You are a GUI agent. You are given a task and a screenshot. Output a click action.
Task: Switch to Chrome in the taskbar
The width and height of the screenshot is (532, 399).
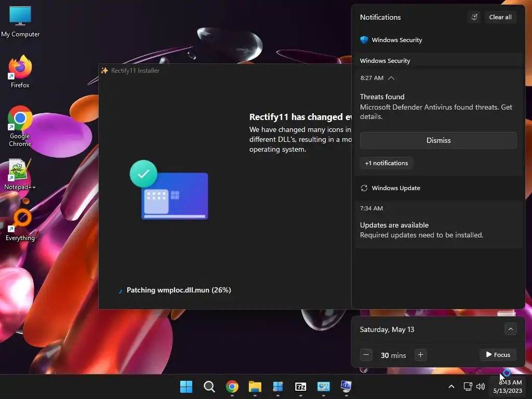click(x=232, y=387)
